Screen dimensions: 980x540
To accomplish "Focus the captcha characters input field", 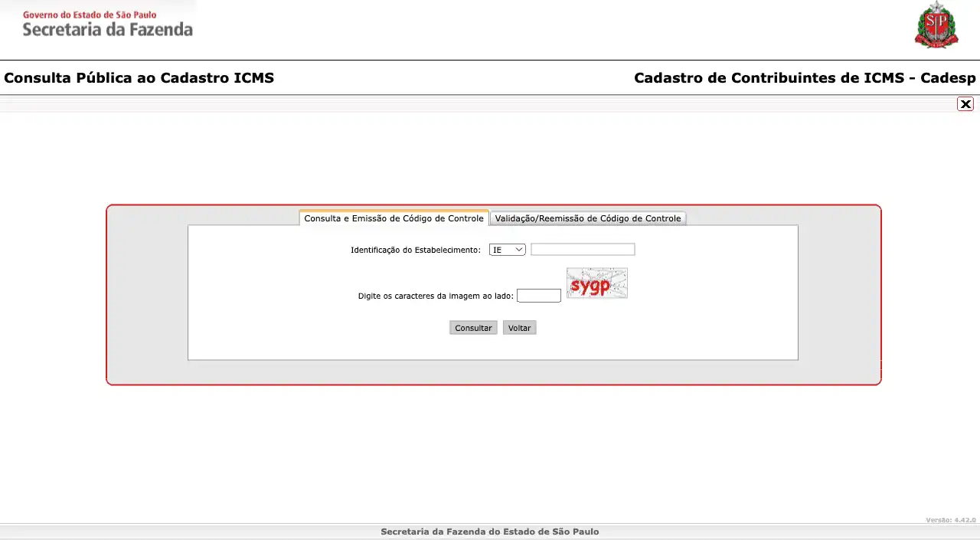I will pyautogui.click(x=538, y=296).
